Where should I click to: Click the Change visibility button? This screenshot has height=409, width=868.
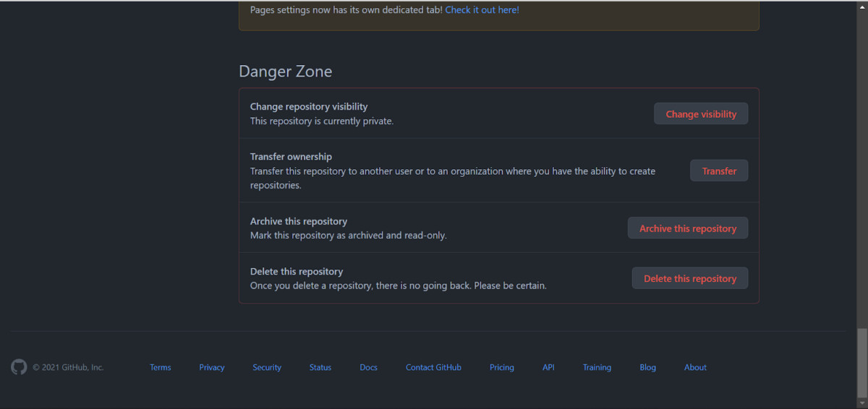click(x=701, y=114)
